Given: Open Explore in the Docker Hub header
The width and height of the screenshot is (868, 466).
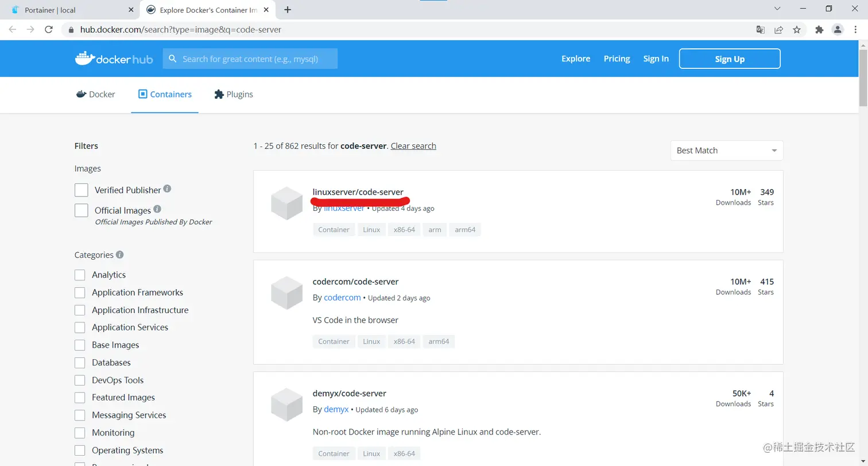Looking at the screenshot, I should click(x=576, y=59).
